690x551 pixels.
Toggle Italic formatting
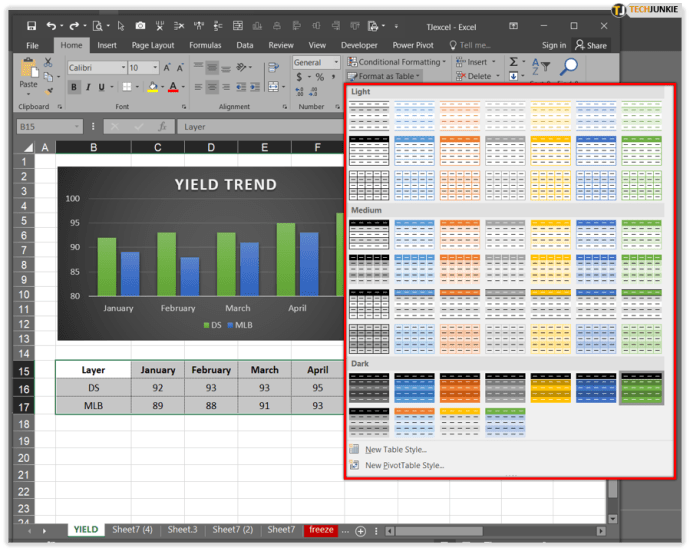tap(88, 87)
